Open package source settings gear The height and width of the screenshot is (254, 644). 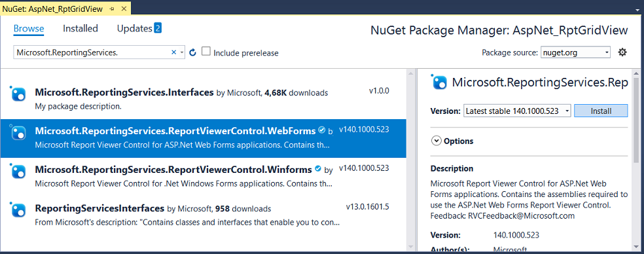coord(622,52)
